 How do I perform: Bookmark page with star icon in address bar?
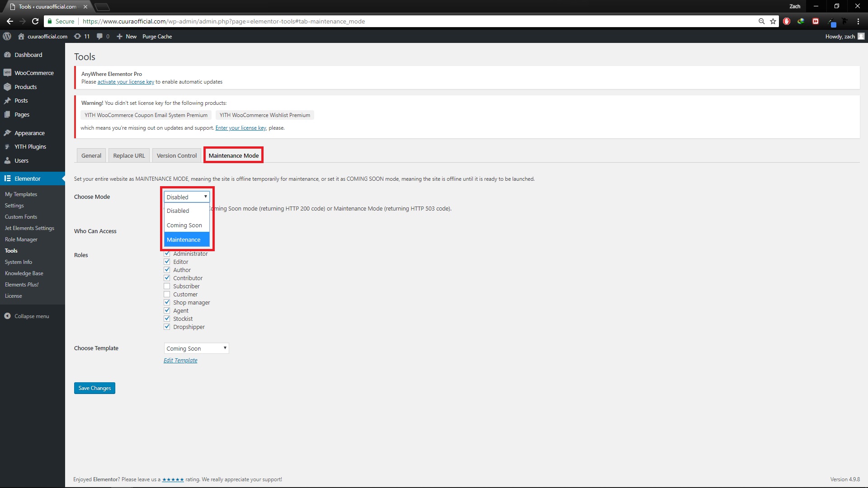[773, 21]
